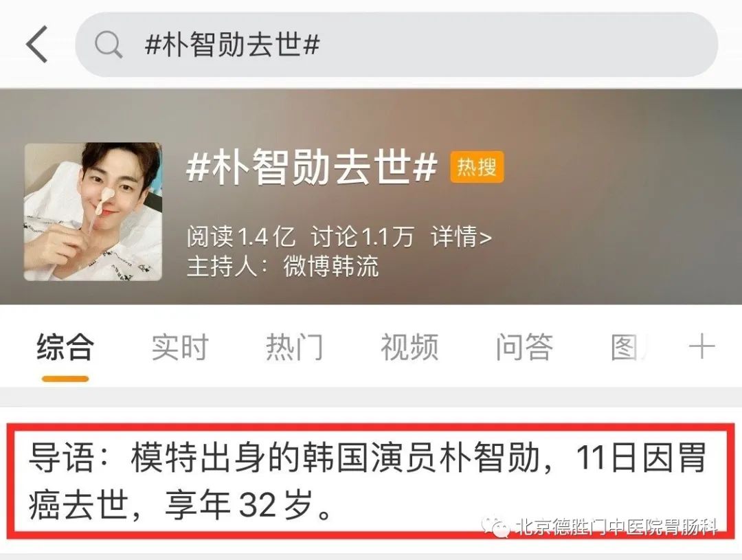The width and height of the screenshot is (742, 560).
Task: Tap the plus icon beside tabs
Action: [701, 346]
